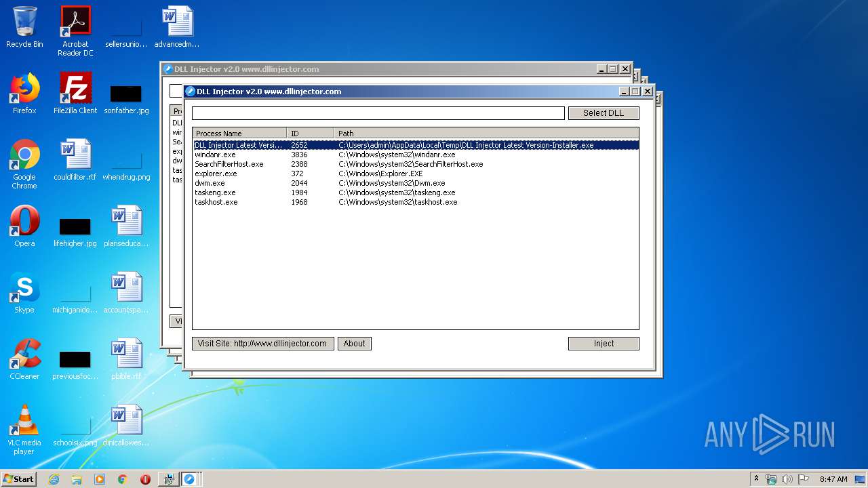Click path C:\Windows\Explorer.EXE cell
The height and width of the screenshot is (488, 868).
[x=380, y=174]
